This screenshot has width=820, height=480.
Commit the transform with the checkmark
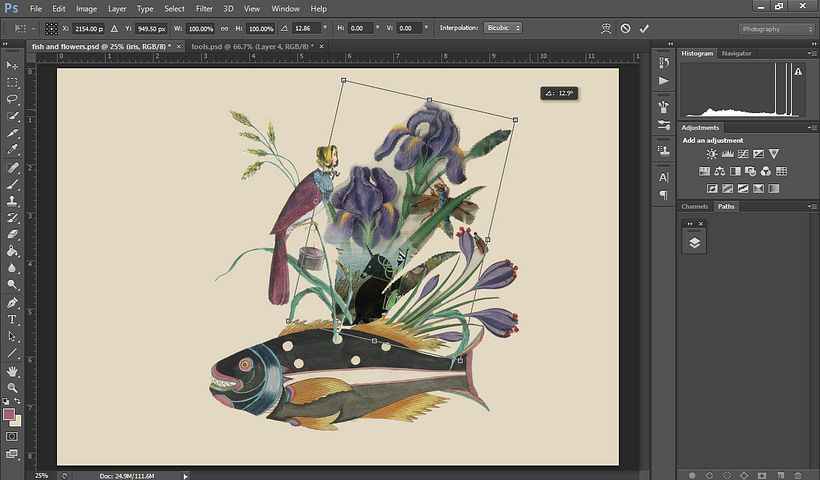[x=644, y=29]
